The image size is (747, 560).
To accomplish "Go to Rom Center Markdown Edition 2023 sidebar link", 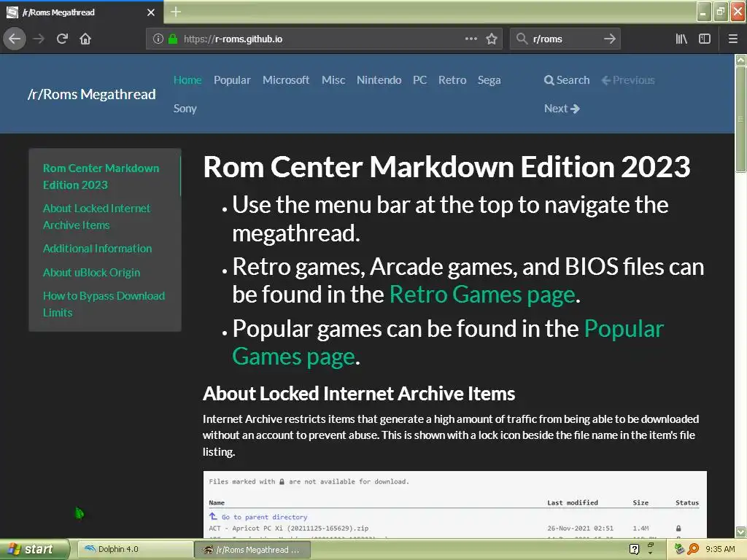I will click(x=101, y=176).
